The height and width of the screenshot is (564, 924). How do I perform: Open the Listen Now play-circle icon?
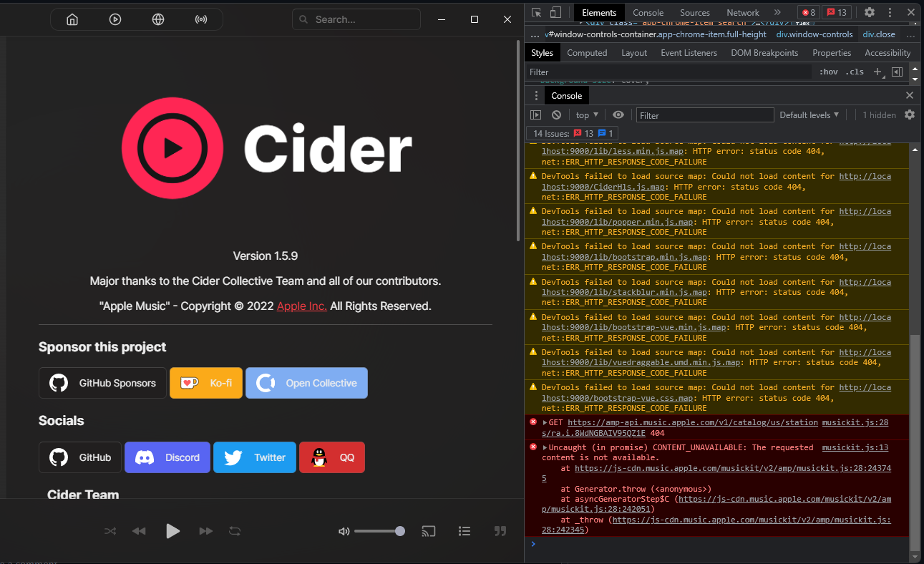tap(115, 19)
